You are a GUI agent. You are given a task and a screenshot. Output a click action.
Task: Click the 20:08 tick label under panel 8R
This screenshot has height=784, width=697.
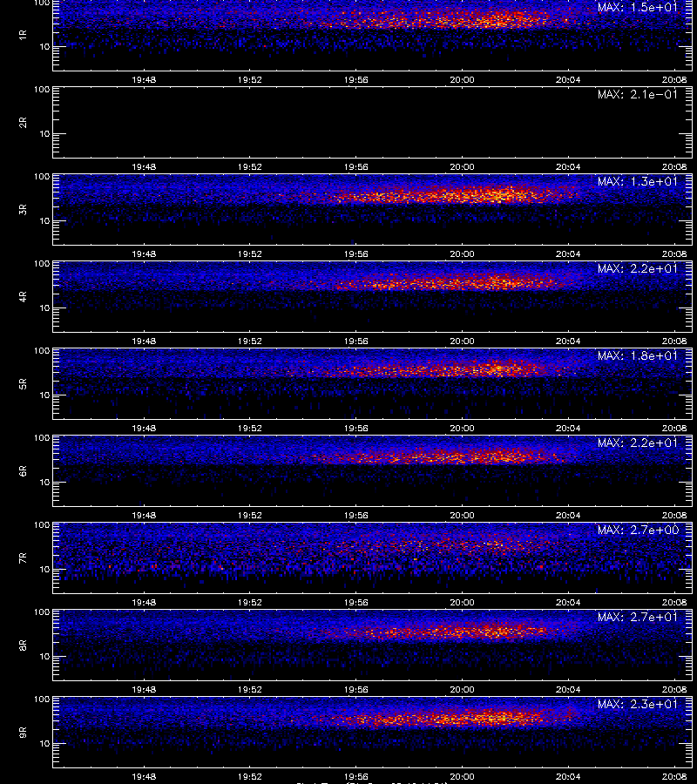(674, 690)
